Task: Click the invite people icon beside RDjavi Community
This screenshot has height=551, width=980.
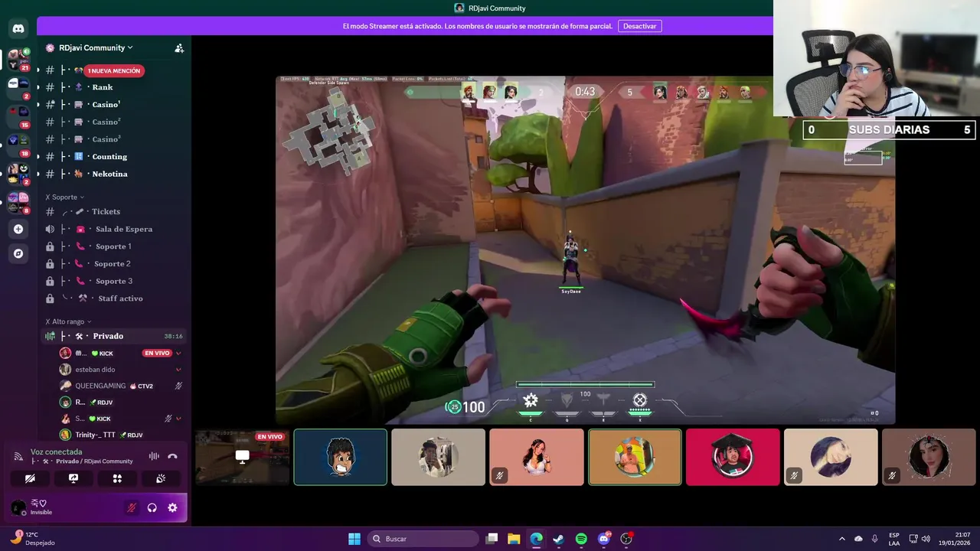Action: [179, 47]
